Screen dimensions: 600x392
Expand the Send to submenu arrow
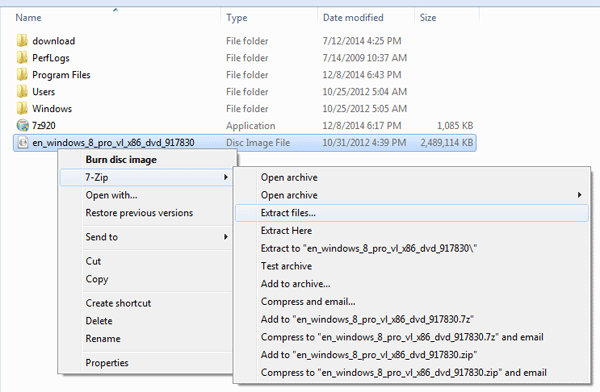226,237
